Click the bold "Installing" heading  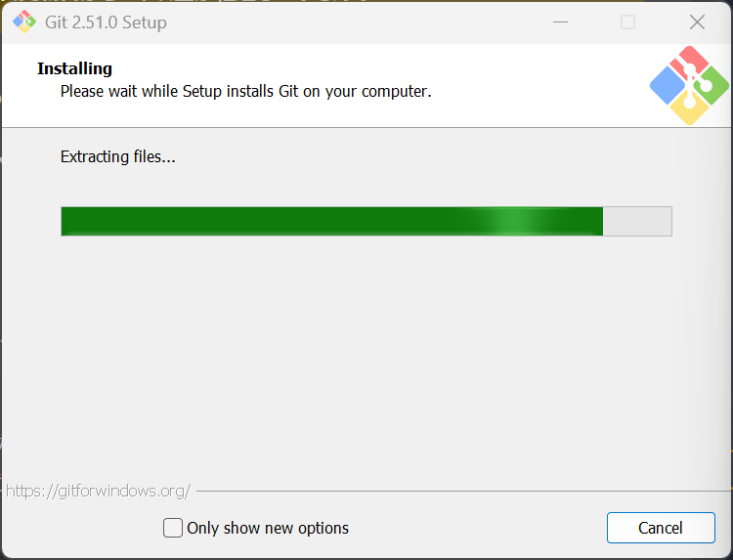pos(74,68)
